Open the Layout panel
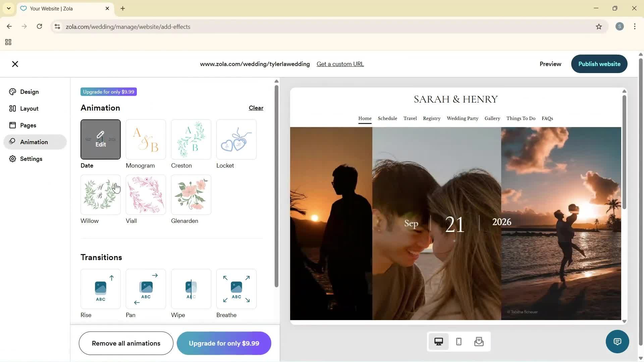Screen dimensions: 644x362 29,108
